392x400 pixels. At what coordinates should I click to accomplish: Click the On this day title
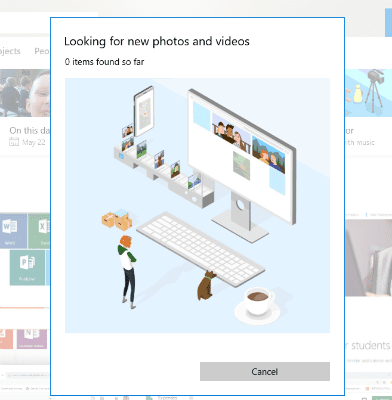(30, 130)
